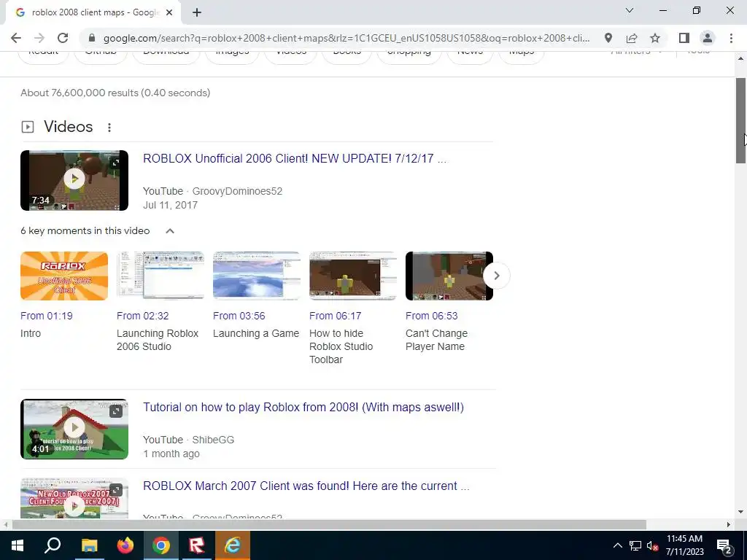
Task: Jump to From 06:53 moment
Action: pyautogui.click(x=432, y=316)
